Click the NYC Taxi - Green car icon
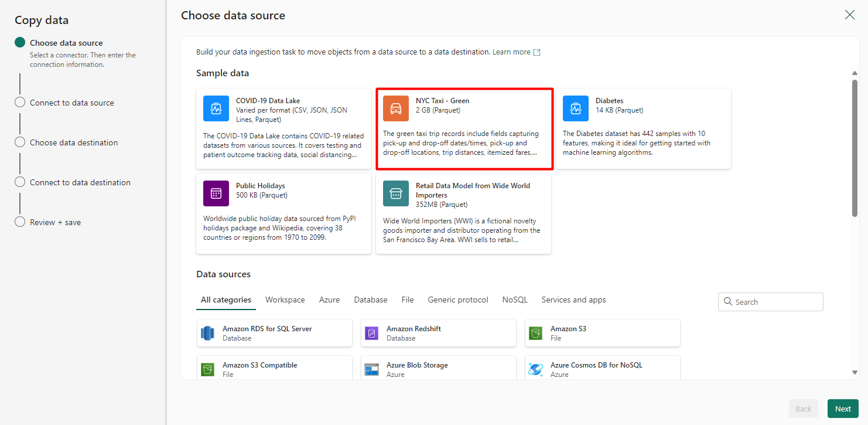 [396, 108]
